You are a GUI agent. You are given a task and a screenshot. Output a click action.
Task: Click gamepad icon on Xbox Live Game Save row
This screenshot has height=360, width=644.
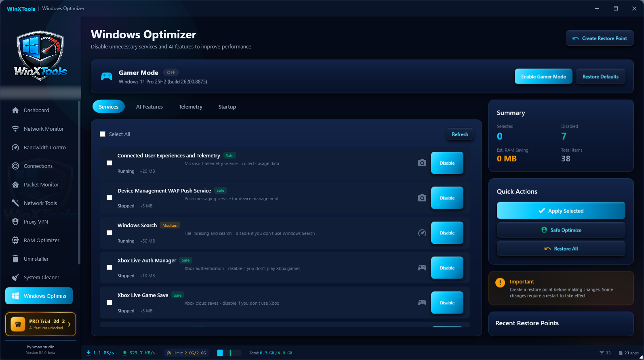(422, 303)
